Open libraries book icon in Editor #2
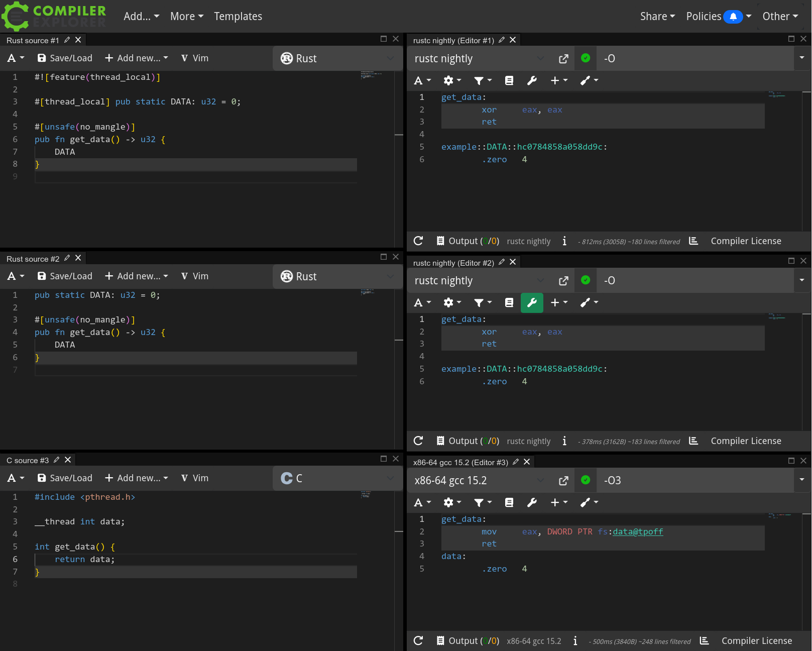The width and height of the screenshot is (812, 651). (x=509, y=302)
